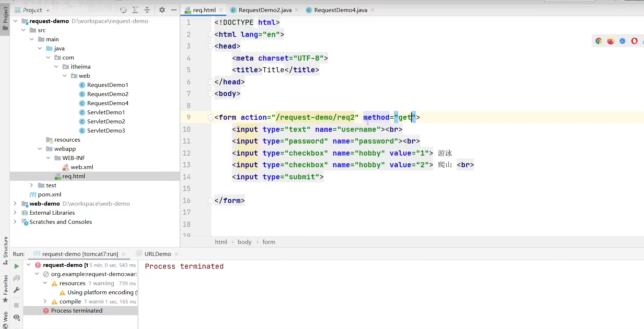Expand all in Project panel
The image size is (644, 329).
pyautogui.click(x=135, y=10)
